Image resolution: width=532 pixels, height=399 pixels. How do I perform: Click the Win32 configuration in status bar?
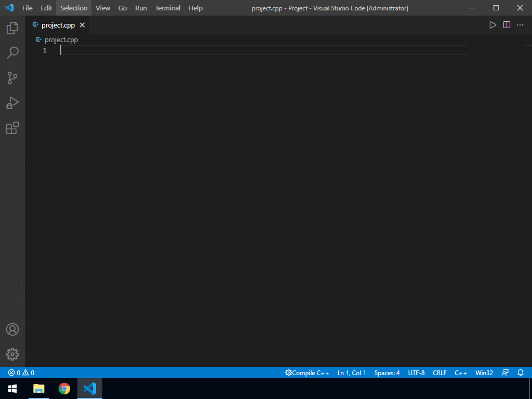484,373
